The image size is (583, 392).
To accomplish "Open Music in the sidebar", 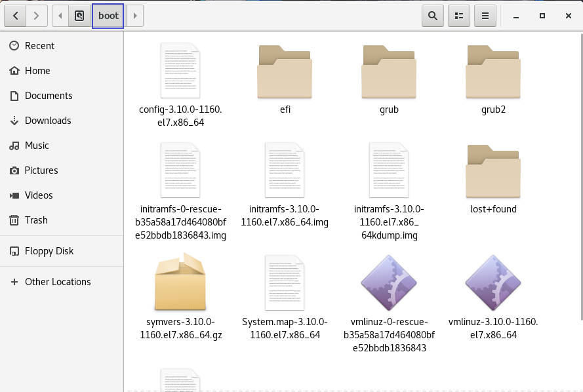I will [62, 146].
